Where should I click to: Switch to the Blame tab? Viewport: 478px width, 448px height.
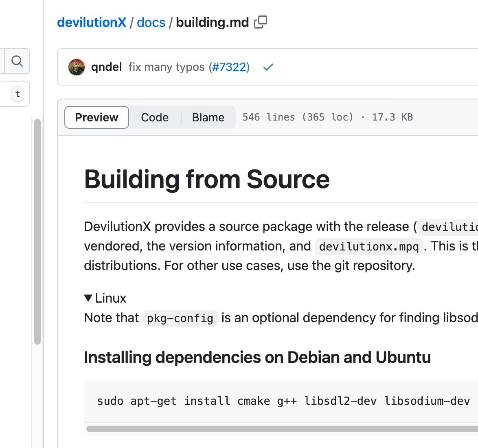(208, 117)
